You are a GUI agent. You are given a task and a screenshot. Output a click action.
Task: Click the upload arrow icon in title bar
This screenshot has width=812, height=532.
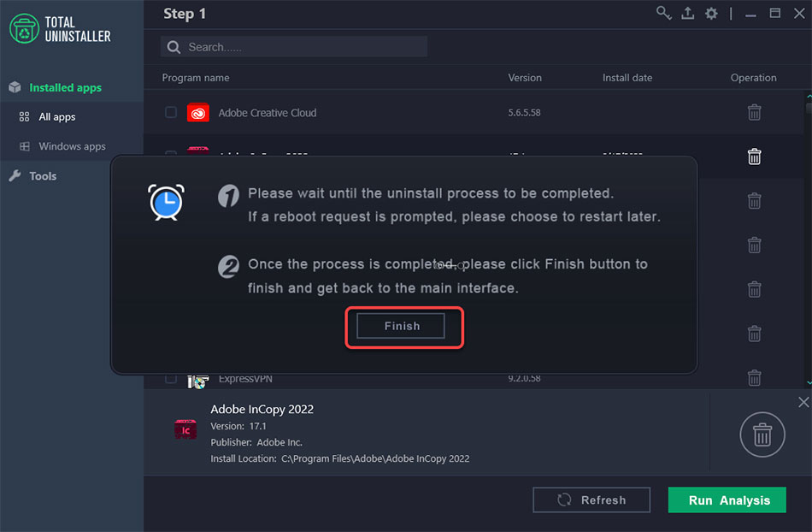[x=687, y=13]
